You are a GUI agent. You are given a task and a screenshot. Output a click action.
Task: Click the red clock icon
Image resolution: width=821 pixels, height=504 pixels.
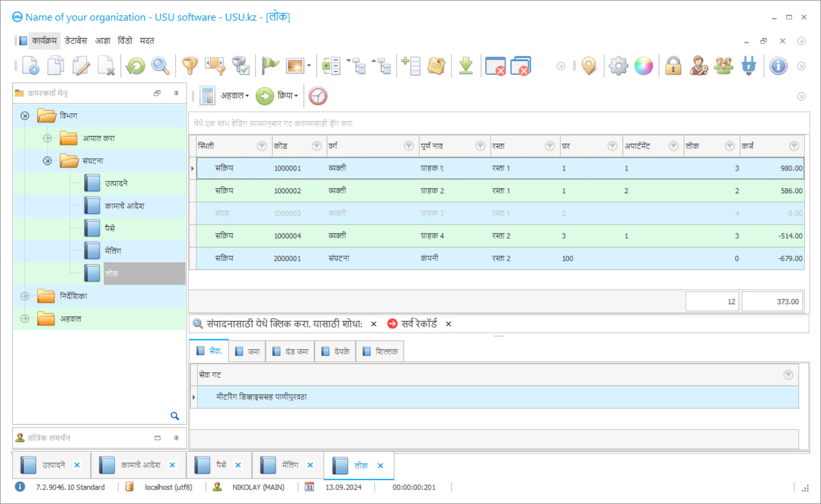[318, 96]
